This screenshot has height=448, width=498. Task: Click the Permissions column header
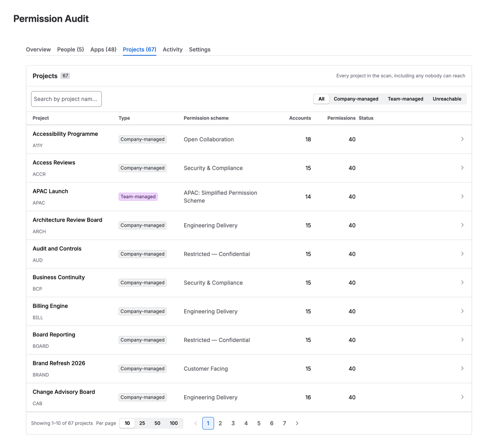pos(341,118)
